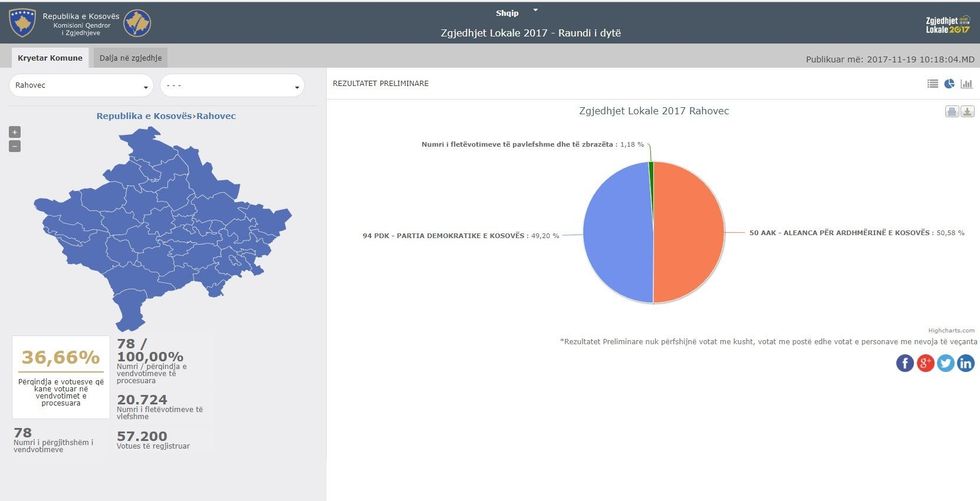The height and width of the screenshot is (501, 980).
Task: Print the chart using printer icon
Action: 952,111
